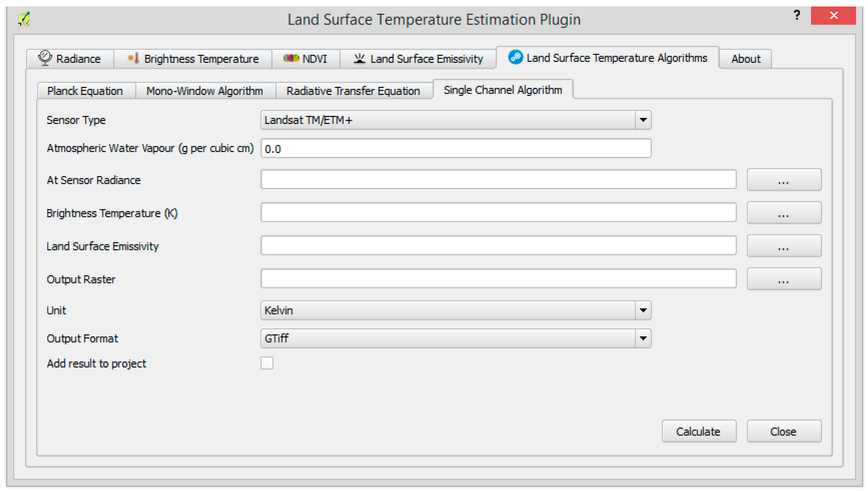Switch to the Radiative Transfer Equation tab
This screenshot has width=868, height=491.
(353, 91)
